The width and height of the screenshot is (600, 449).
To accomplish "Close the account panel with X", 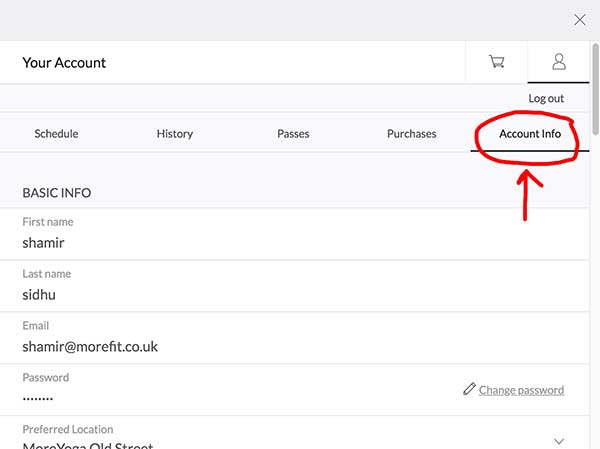I will click(579, 19).
